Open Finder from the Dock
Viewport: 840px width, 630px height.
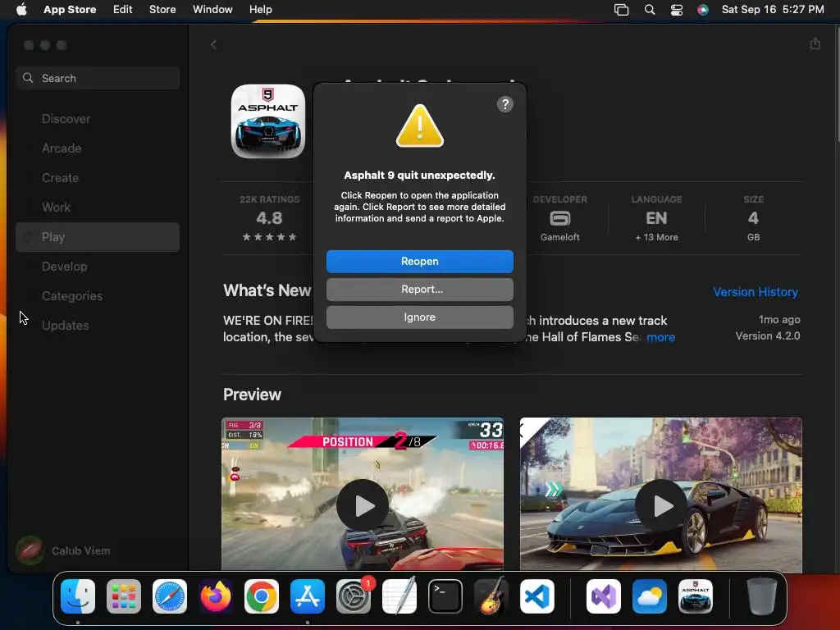[78, 596]
